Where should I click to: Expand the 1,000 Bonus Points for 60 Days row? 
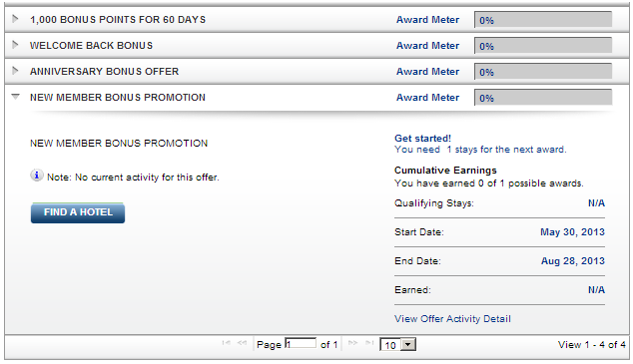(15, 19)
